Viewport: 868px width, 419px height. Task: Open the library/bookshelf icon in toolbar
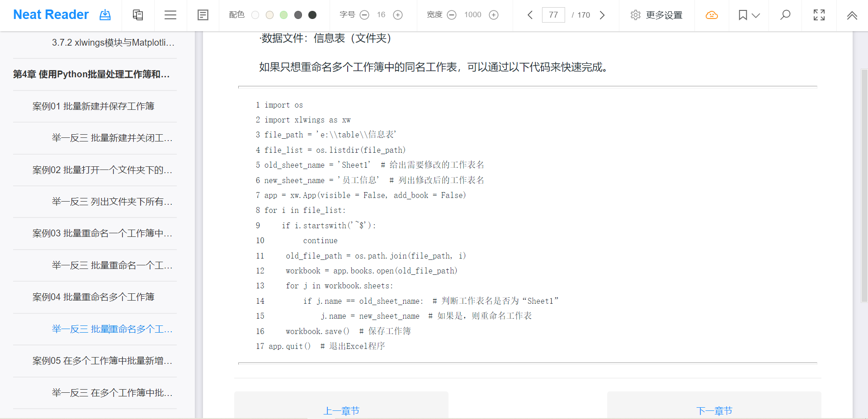[x=138, y=15]
